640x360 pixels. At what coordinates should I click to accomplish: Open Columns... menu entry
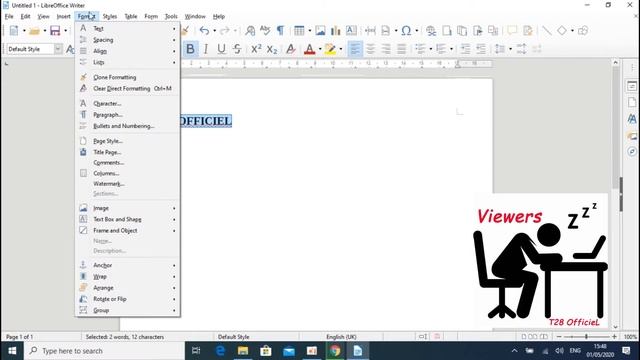[x=128, y=173]
